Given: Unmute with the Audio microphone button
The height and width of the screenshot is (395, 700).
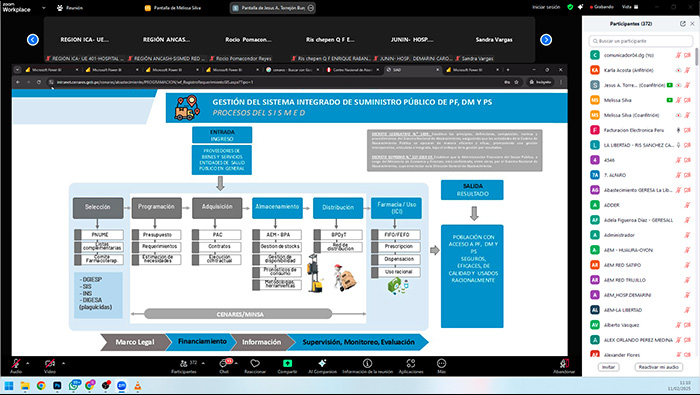Looking at the screenshot, I should point(16,364).
